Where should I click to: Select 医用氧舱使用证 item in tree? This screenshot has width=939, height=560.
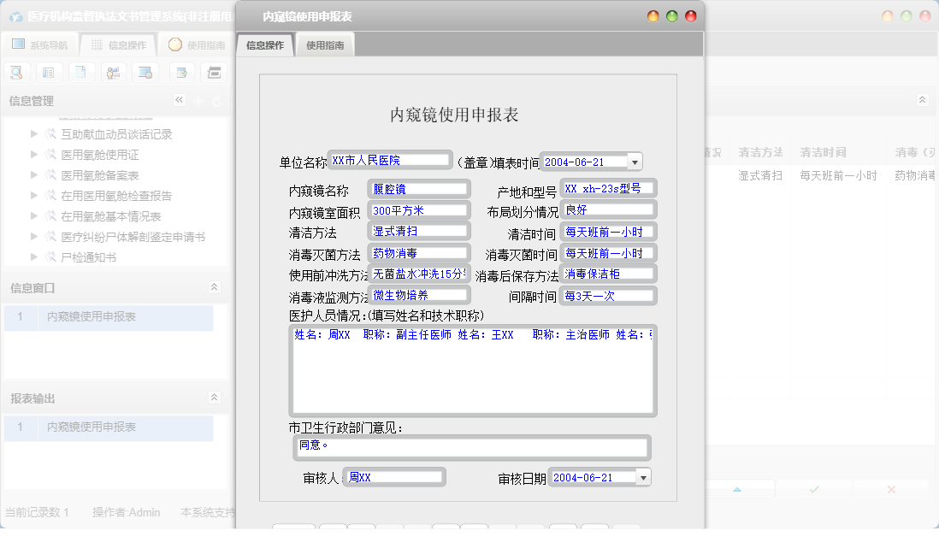click(x=99, y=155)
